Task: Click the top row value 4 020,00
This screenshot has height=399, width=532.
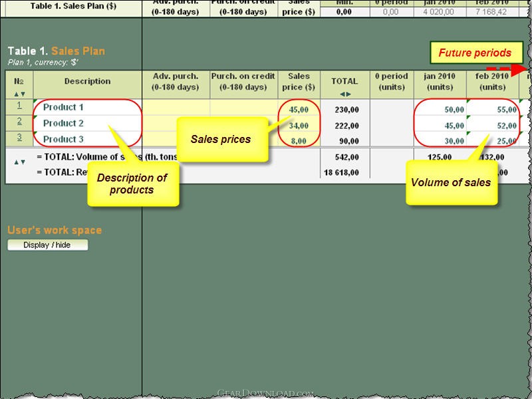Action: pos(438,12)
